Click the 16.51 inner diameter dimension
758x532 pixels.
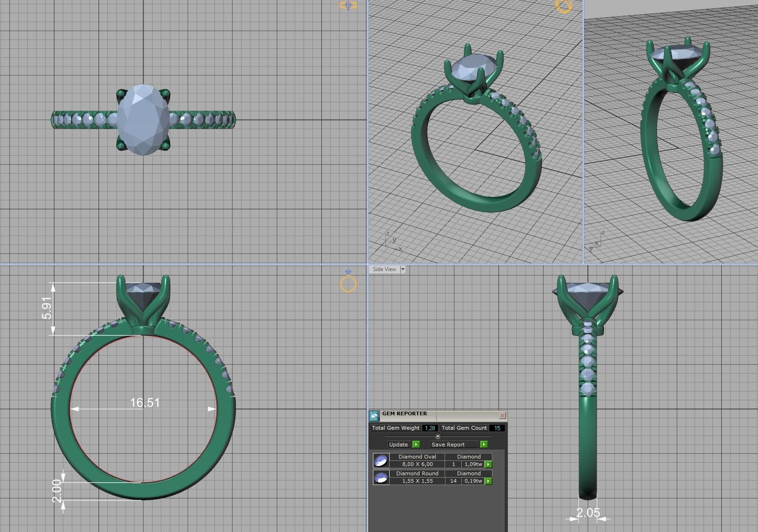pyautogui.click(x=145, y=402)
